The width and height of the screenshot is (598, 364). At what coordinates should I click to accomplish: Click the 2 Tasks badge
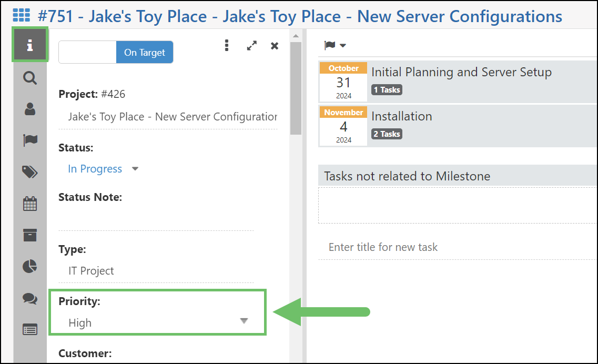(387, 134)
